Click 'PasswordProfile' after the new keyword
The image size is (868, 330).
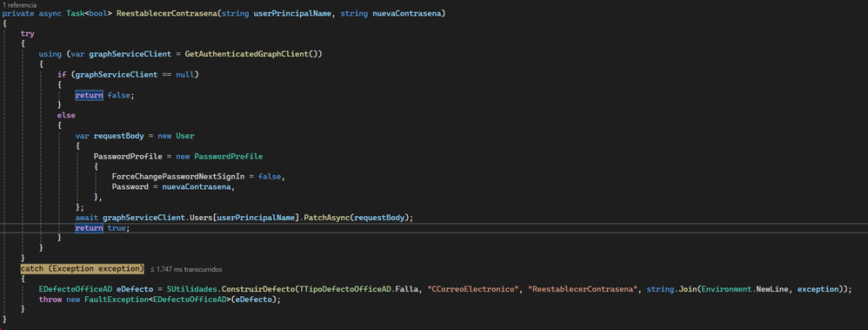pos(228,157)
